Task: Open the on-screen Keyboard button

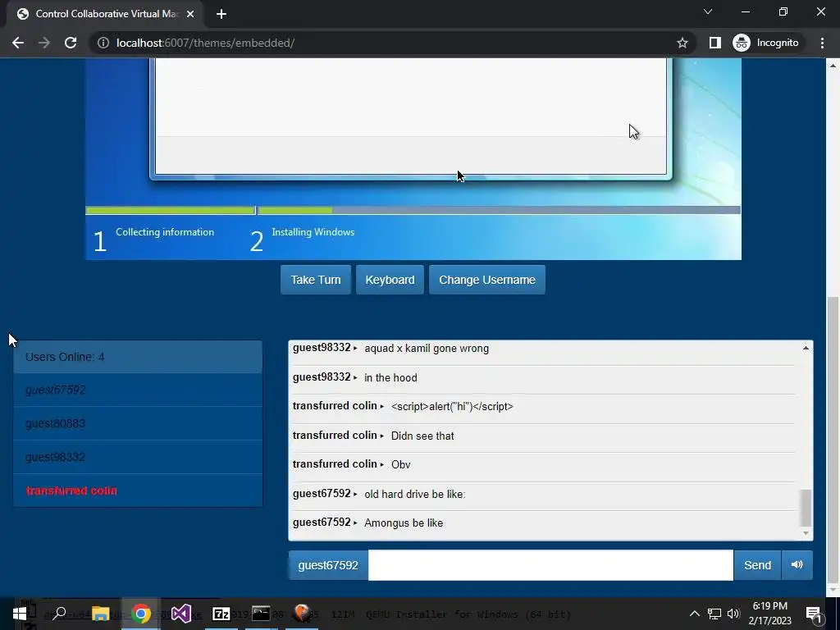Action: (390, 280)
